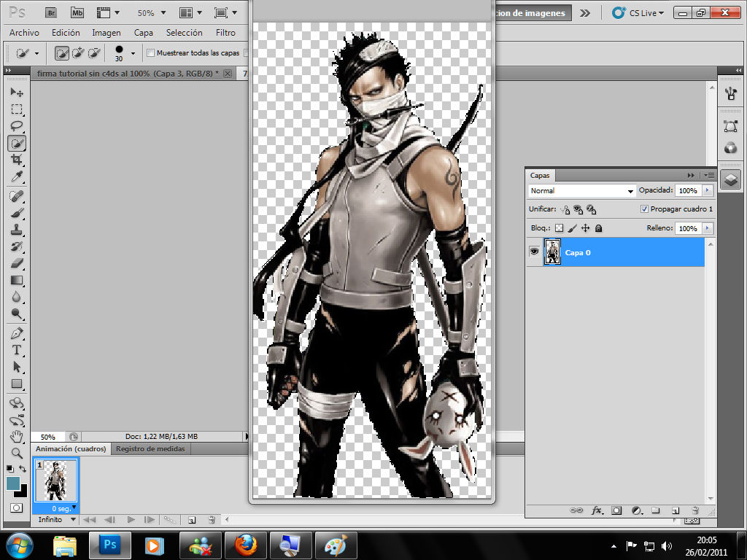Select the Gradient tool
747x560 pixels.
tap(17, 280)
